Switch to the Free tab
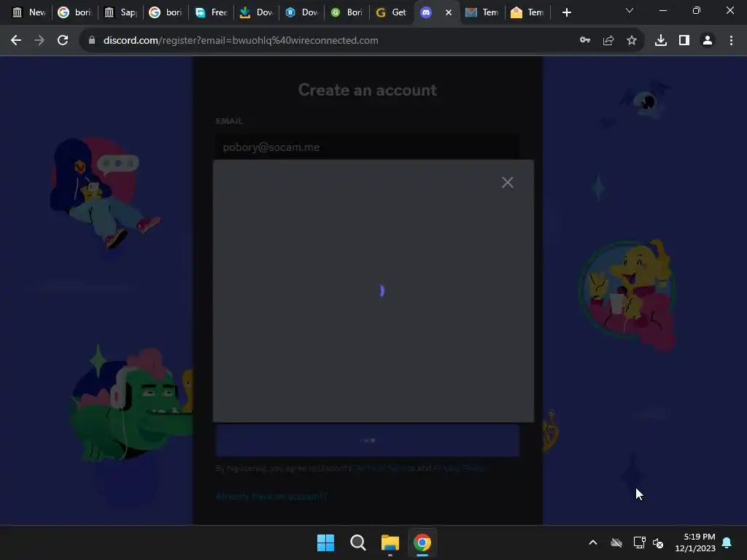The image size is (747, 560). coord(212,13)
